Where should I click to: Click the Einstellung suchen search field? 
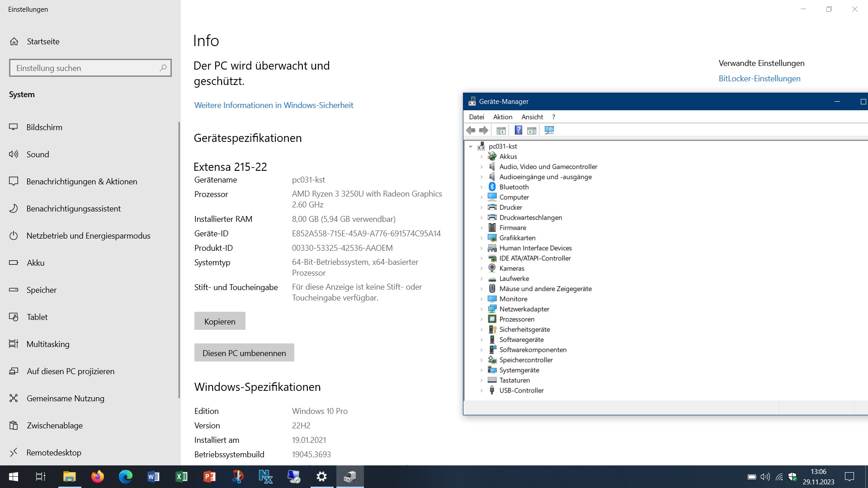(x=86, y=68)
